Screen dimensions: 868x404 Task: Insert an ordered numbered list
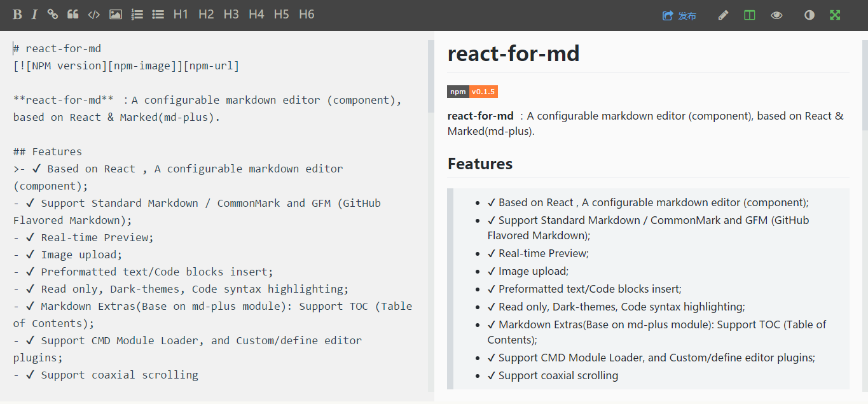(137, 15)
